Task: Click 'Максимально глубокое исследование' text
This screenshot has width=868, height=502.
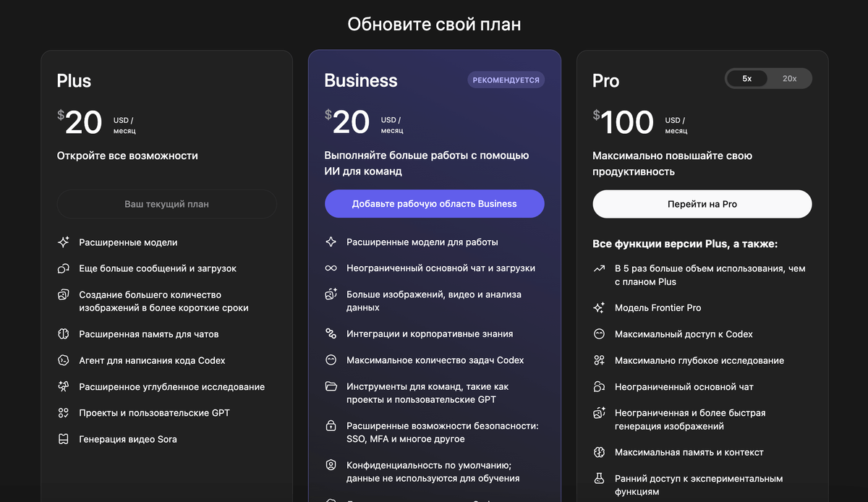Action: click(x=699, y=360)
